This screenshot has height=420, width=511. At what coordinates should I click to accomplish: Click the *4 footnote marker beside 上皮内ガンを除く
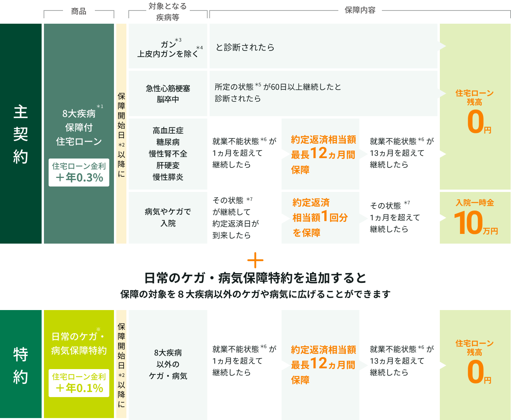tap(199, 48)
